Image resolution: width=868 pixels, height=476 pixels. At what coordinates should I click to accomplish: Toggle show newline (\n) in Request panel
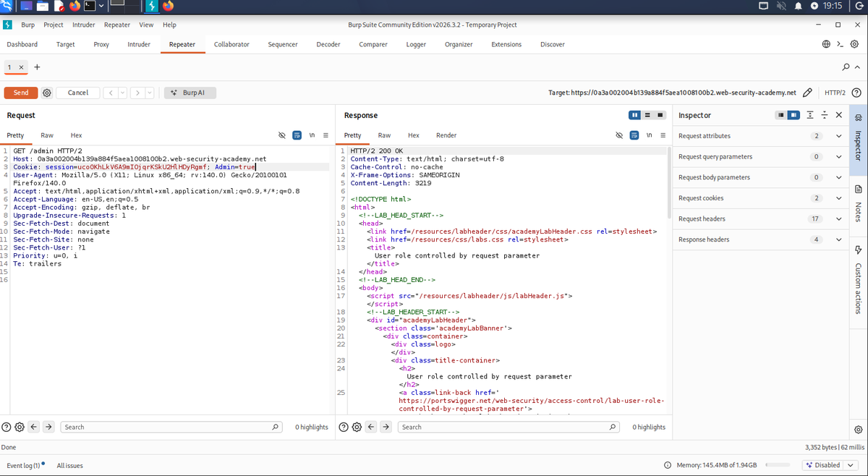tap(312, 135)
